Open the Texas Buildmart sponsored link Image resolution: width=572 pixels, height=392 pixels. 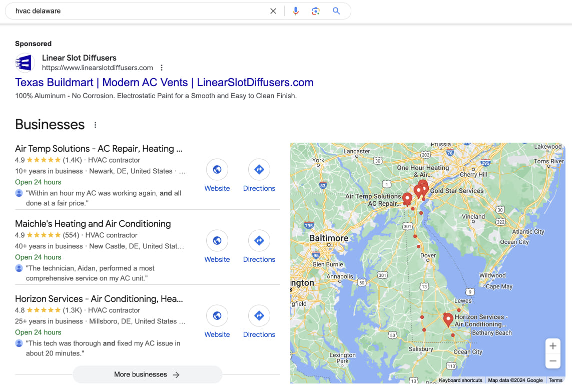tap(164, 83)
